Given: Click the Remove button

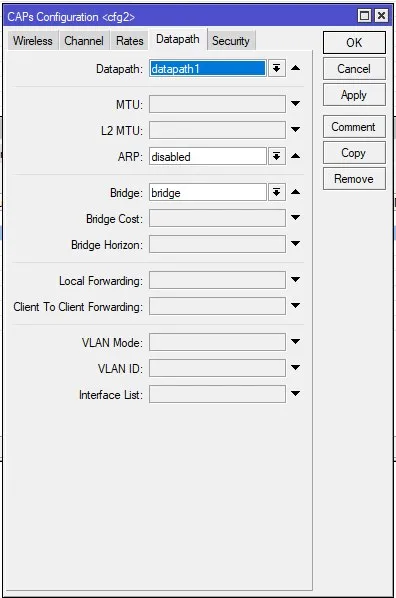Looking at the screenshot, I should tap(354, 178).
